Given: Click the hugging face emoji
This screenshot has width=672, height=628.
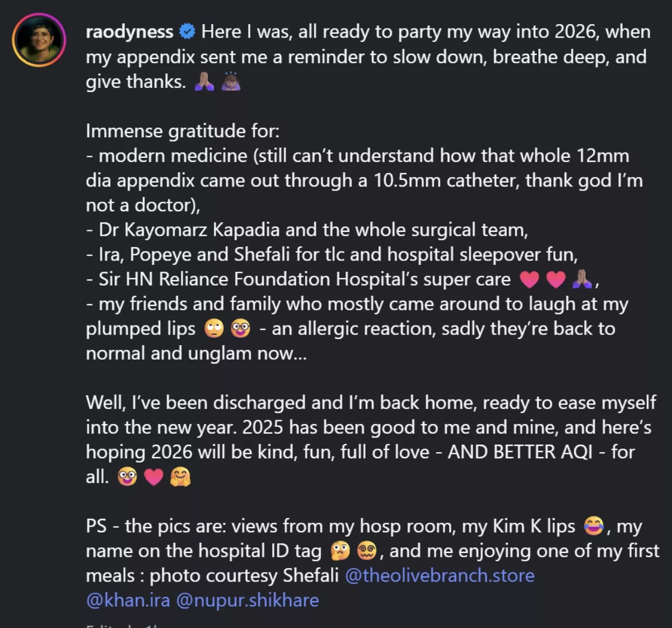Looking at the screenshot, I should [180, 477].
